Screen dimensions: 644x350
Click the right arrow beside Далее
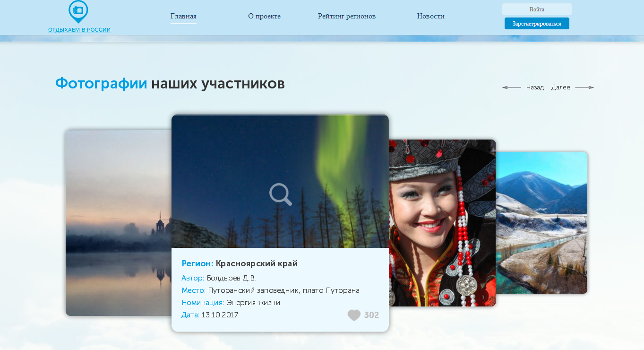584,87
